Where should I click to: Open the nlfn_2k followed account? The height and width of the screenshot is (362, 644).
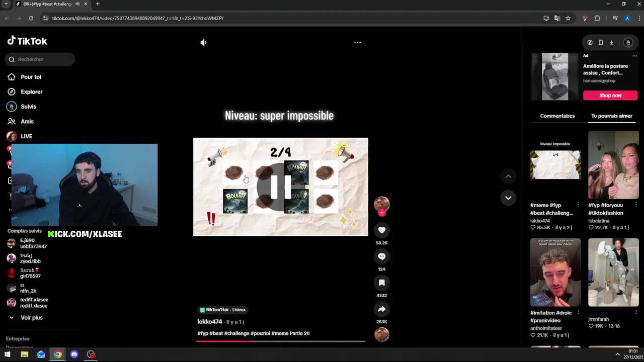pyautogui.click(x=23, y=288)
